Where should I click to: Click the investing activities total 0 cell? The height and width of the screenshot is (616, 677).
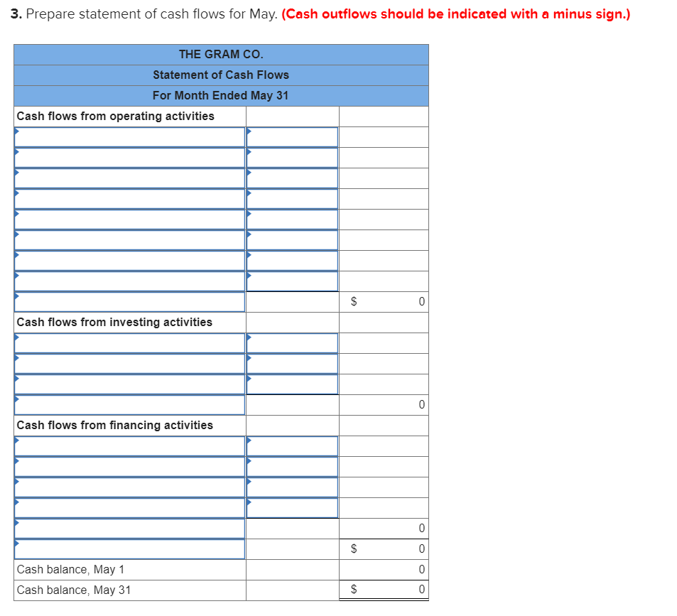pyautogui.click(x=384, y=405)
